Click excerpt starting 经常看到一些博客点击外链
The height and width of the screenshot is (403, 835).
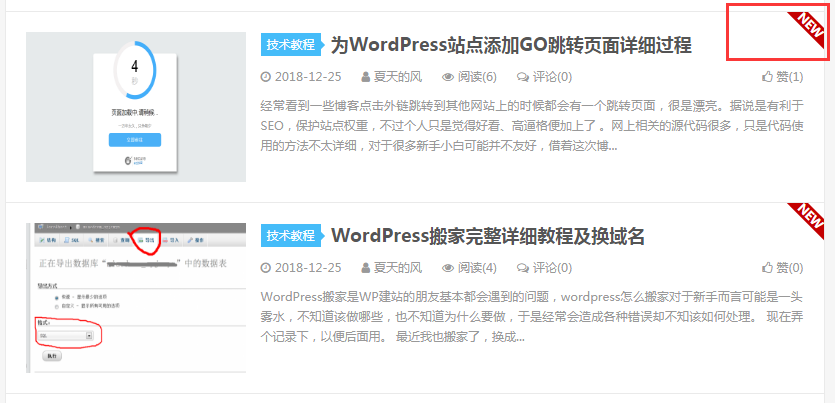(x=531, y=126)
